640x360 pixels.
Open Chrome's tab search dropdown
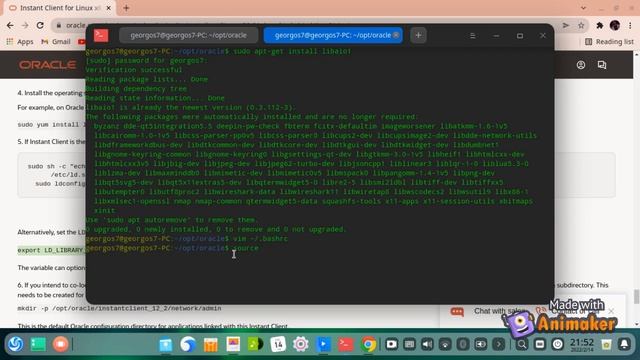[x=583, y=8]
